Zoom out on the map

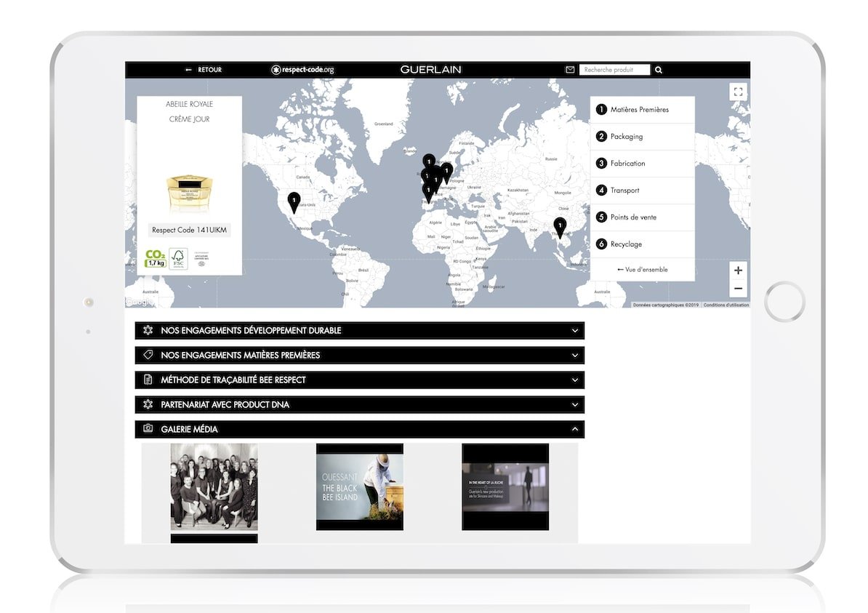click(x=738, y=288)
